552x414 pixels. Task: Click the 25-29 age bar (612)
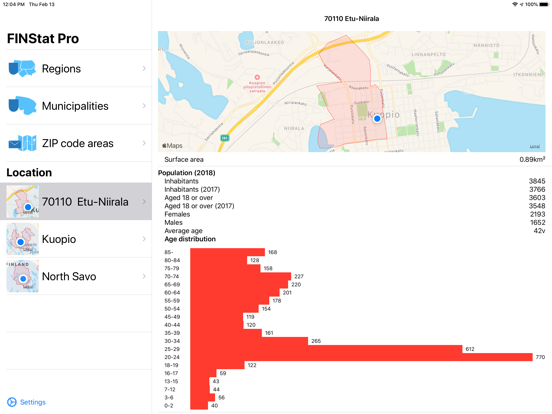coord(326,349)
